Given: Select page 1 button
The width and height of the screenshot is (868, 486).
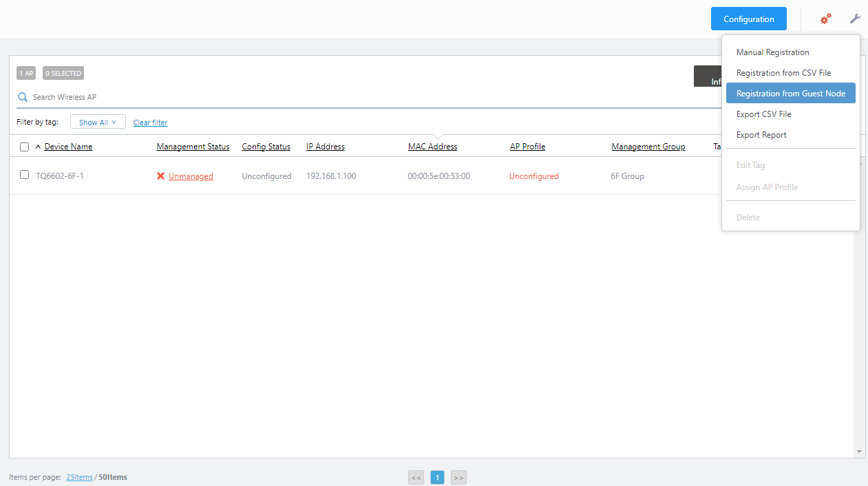Looking at the screenshot, I should 437,478.
